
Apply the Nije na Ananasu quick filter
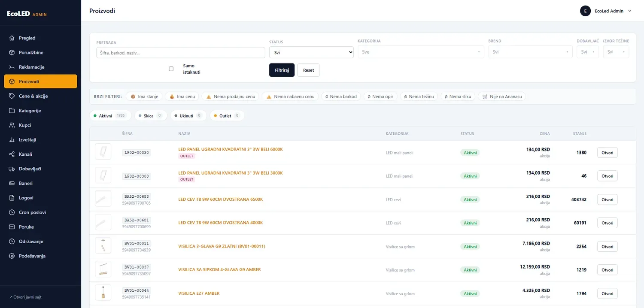pyautogui.click(x=502, y=97)
